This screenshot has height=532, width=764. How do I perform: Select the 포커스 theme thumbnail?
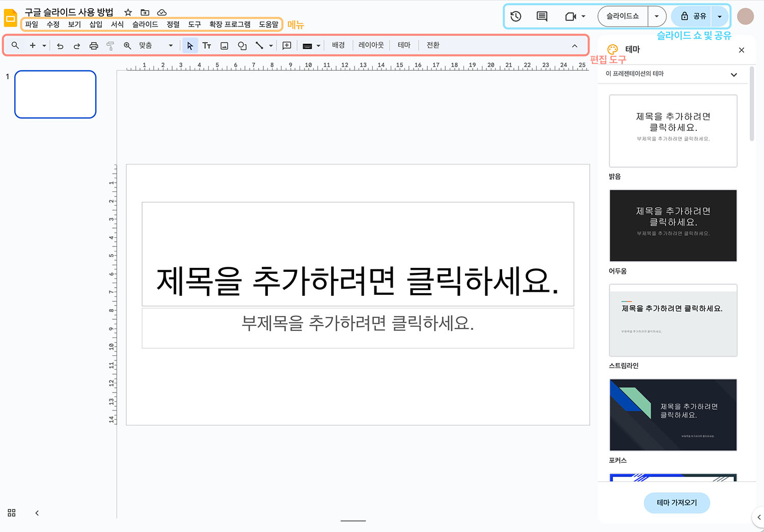(673, 415)
